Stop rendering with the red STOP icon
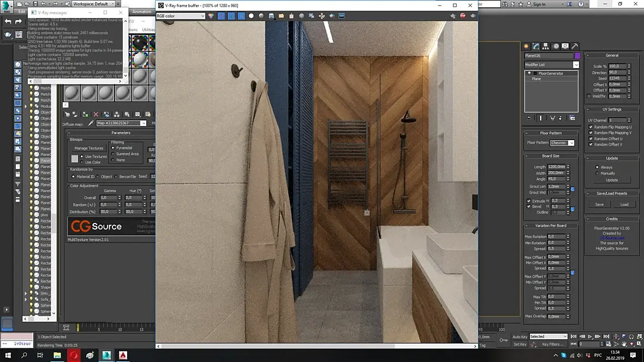 (463, 16)
